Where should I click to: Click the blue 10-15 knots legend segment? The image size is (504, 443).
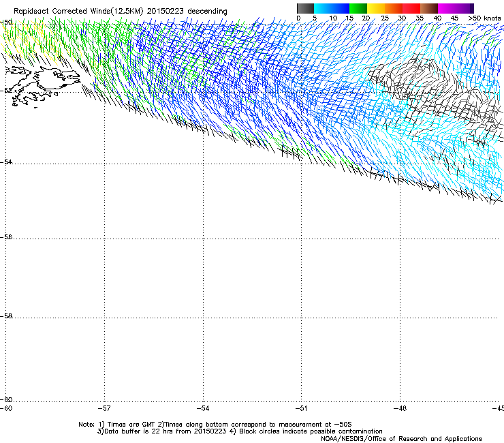[341, 8]
